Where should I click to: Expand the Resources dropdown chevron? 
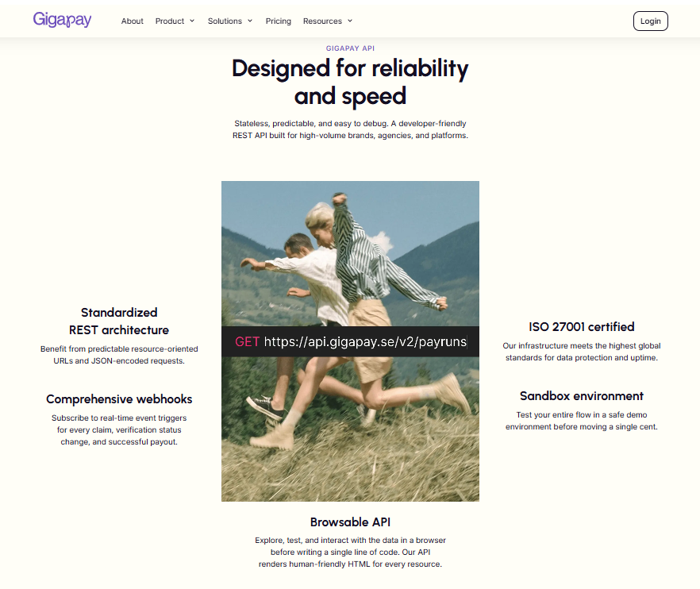350,21
